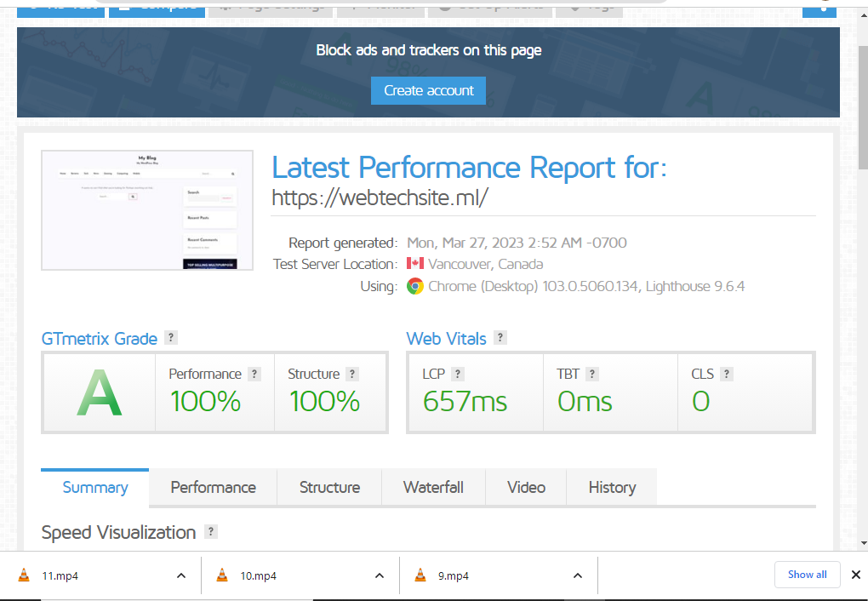Switch to the Structure tab
The height and width of the screenshot is (601, 868).
(x=329, y=488)
